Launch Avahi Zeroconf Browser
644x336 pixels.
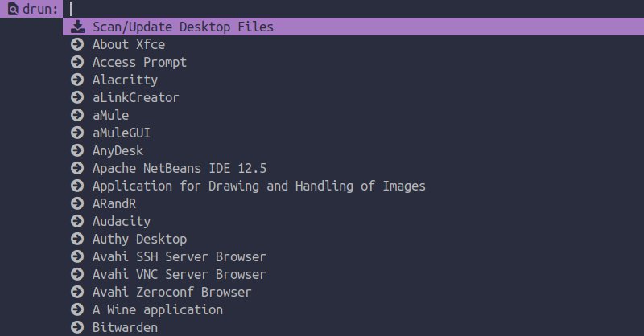click(x=353, y=292)
